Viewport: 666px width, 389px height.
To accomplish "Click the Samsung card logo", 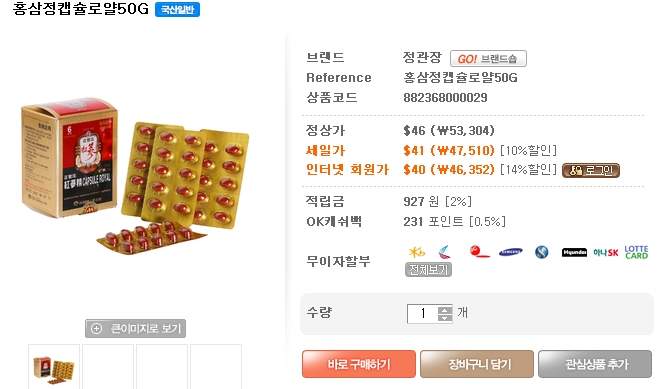I will click(x=511, y=252).
